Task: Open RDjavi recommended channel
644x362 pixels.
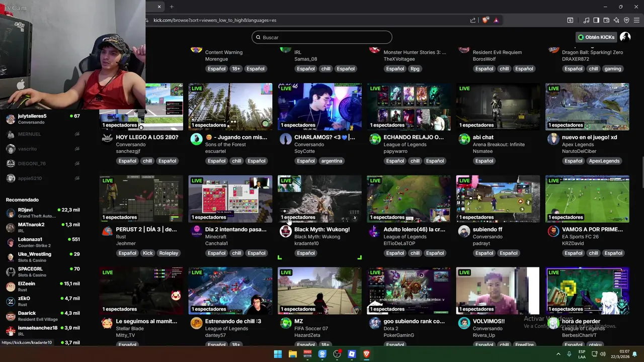Action: pyautogui.click(x=43, y=213)
